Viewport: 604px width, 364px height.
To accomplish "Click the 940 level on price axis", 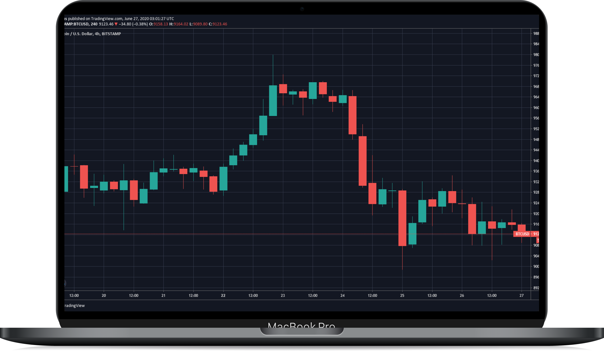I will tap(536, 161).
